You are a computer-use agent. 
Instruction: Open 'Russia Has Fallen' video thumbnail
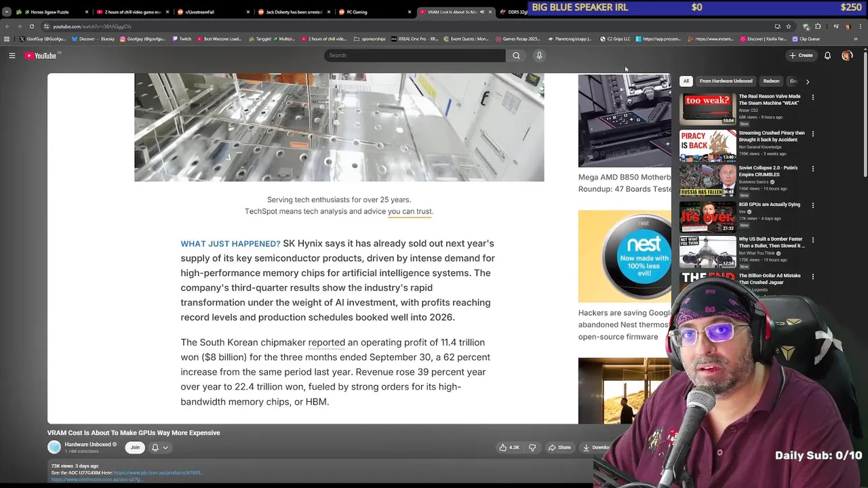[707, 180]
